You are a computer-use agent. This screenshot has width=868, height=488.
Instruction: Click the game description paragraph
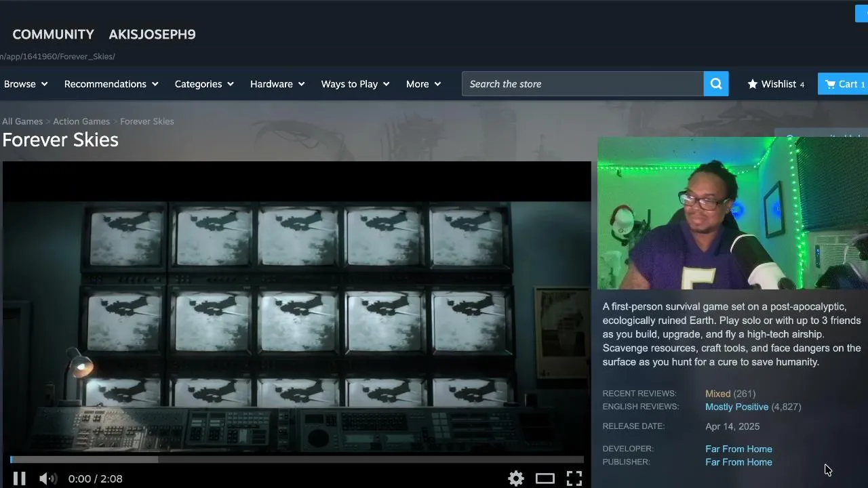(x=732, y=334)
